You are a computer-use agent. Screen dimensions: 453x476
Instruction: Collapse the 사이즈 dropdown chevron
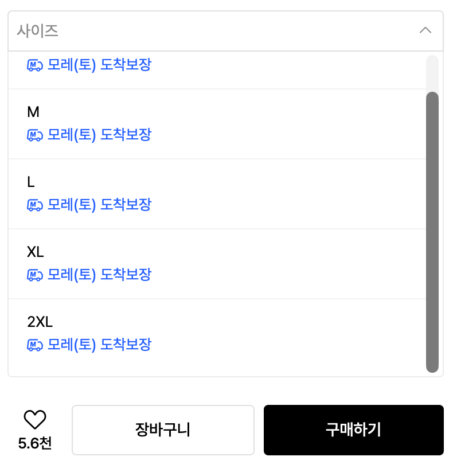tap(425, 30)
